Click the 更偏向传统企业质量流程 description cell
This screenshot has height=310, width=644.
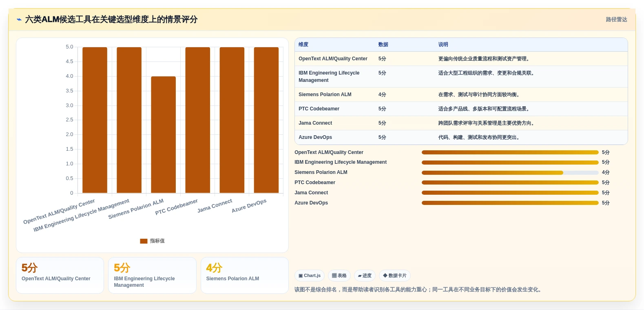click(x=485, y=59)
